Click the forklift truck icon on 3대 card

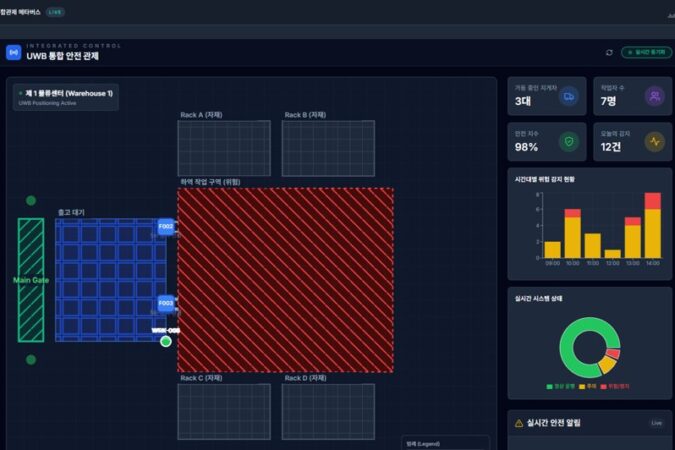(x=569, y=97)
